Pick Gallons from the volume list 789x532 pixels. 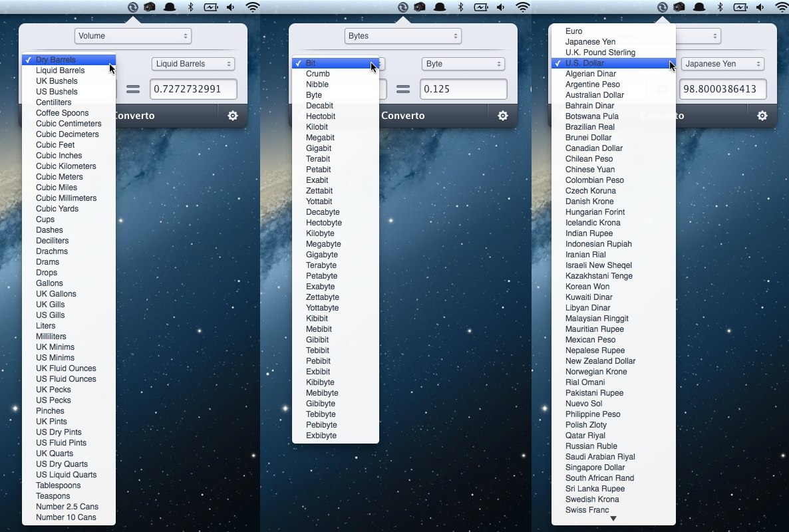point(69,283)
